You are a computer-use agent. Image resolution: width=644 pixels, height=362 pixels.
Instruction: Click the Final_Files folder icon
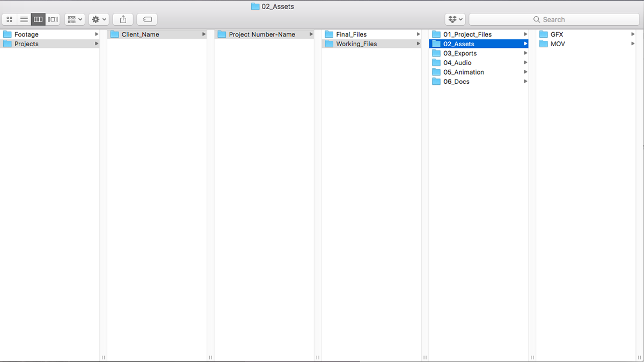(x=330, y=34)
